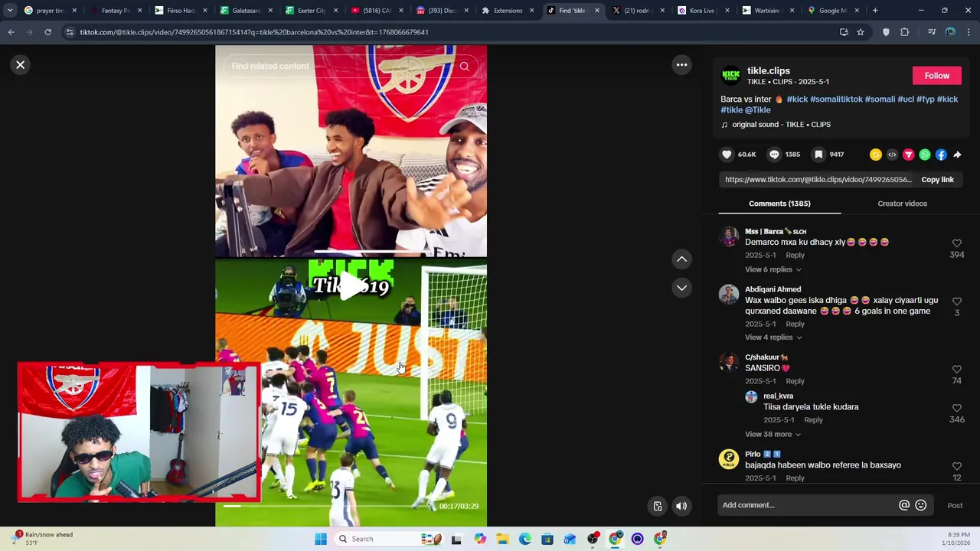Send to friends with red arrow icon
The height and width of the screenshot is (551, 980).
tap(909, 155)
